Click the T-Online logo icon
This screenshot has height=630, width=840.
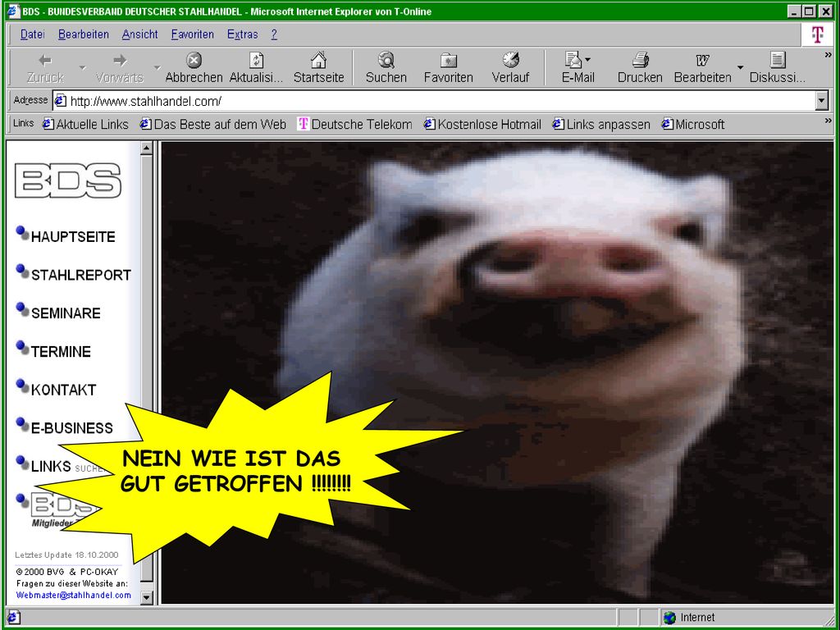coord(817,34)
